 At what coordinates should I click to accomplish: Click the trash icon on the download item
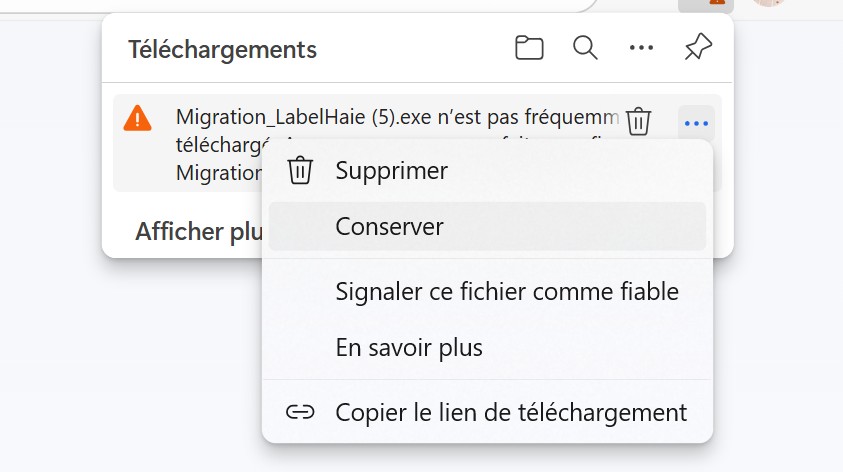[x=639, y=121]
